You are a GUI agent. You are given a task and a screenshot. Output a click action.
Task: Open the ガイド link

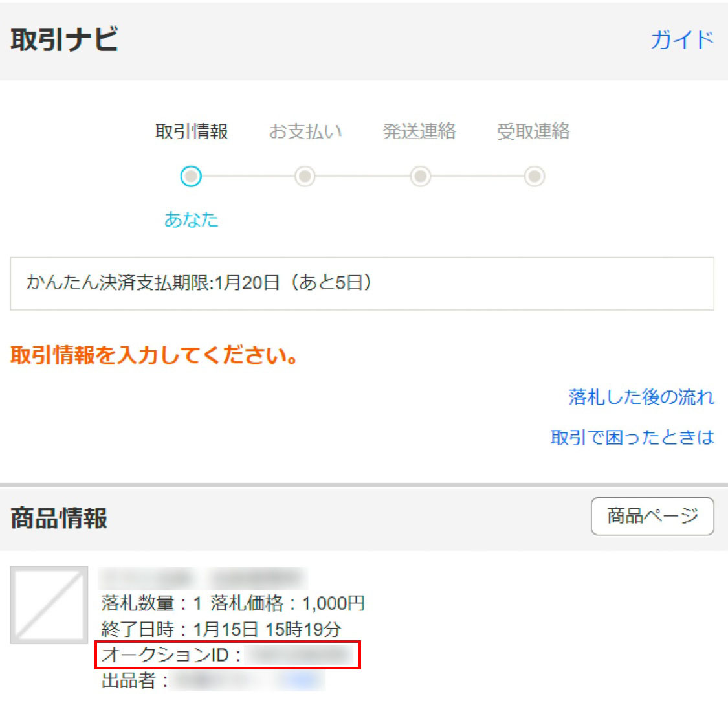[681, 40]
